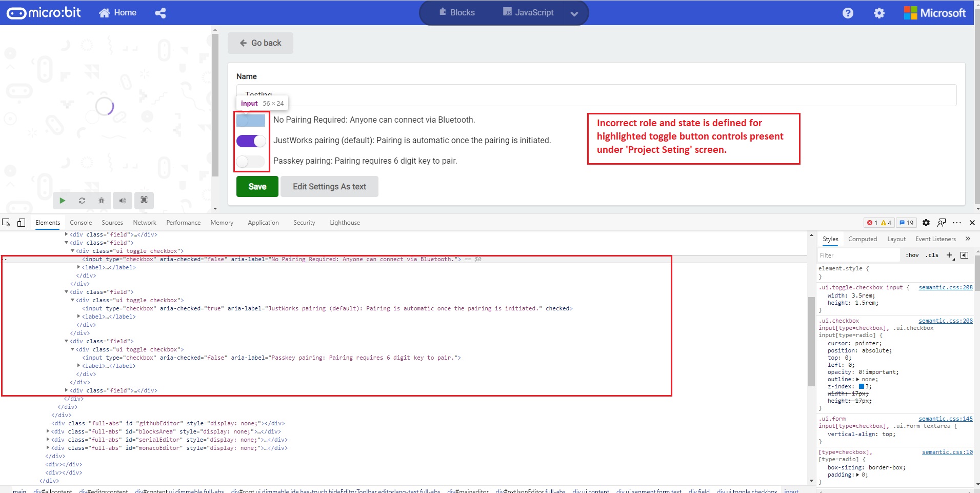This screenshot has width=980, height=493.
Task: Open the Computed styles tab
Action: (x=863, y=239)
